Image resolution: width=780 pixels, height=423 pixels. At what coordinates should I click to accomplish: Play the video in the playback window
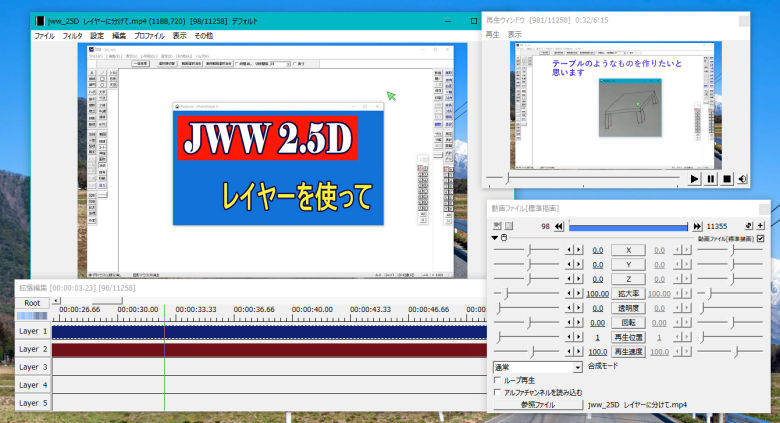coord(694,179)
